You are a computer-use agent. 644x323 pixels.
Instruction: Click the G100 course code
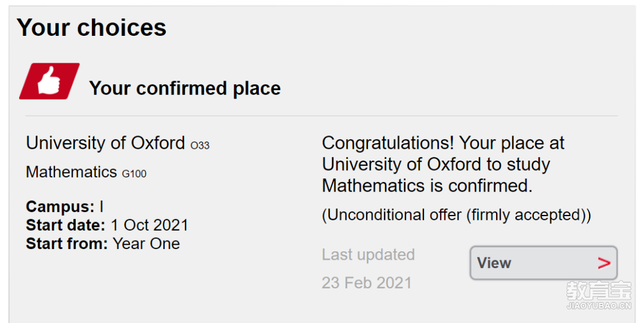134,174
